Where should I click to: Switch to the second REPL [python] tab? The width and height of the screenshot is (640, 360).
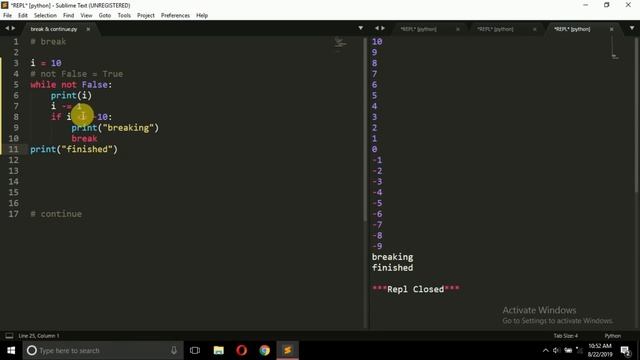tap(495, 29)
